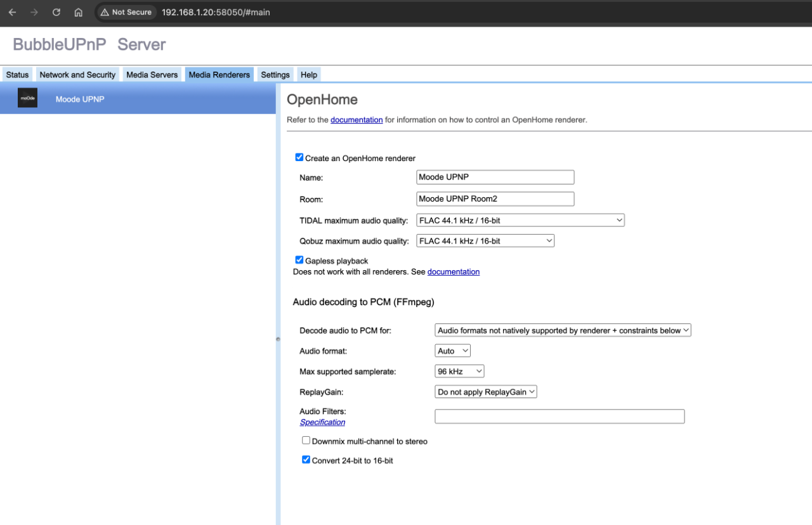Open the OpenHome documentation link
The image size is (812, 525).
click(x=357, y=119)
